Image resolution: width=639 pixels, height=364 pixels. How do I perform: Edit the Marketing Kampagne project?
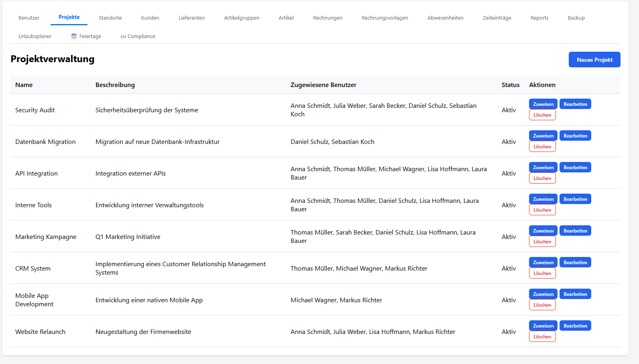point(575,231)
